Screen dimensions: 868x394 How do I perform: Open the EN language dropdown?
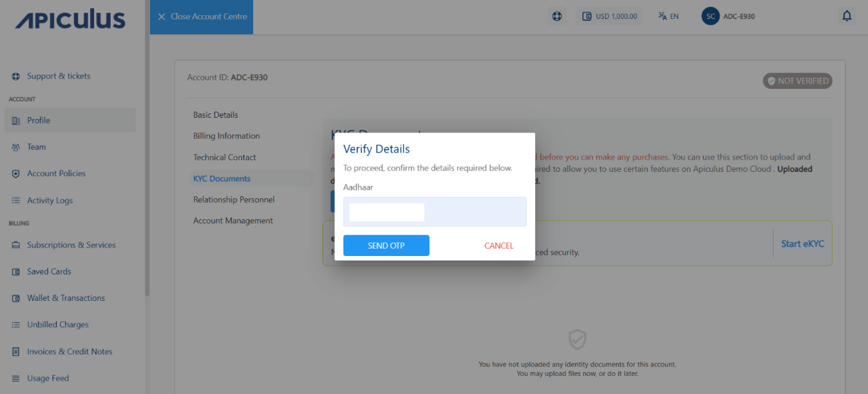coord(668,16)
